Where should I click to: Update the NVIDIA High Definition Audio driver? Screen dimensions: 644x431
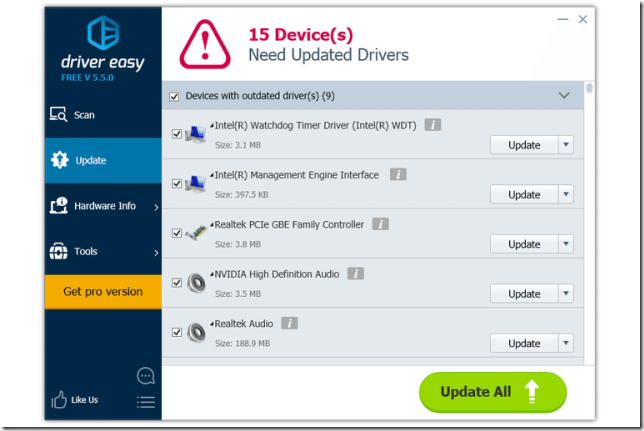[524, 293]
